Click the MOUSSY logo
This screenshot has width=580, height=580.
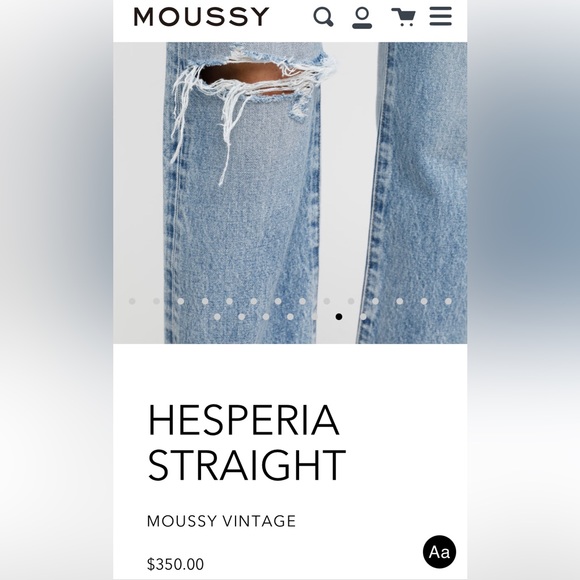click(202, 17)
